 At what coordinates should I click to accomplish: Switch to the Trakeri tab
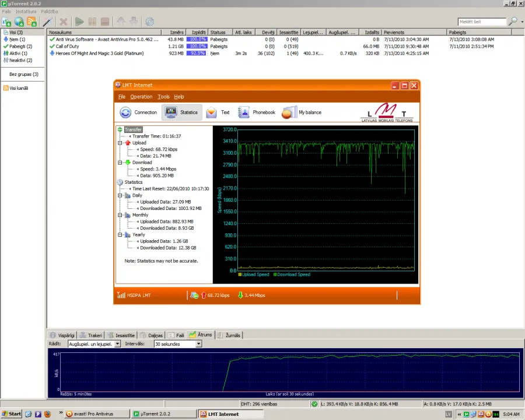tap(91, 335)
